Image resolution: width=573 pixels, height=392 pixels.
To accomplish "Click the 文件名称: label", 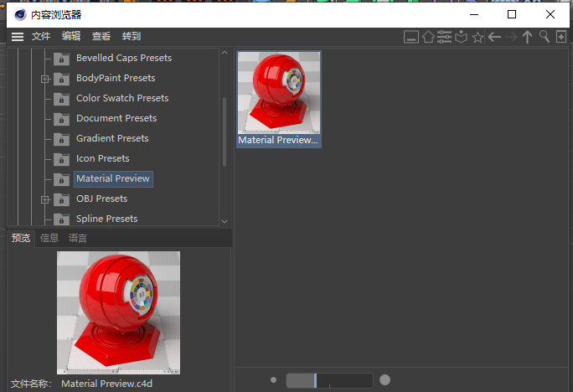I will [x=31, y=384].
